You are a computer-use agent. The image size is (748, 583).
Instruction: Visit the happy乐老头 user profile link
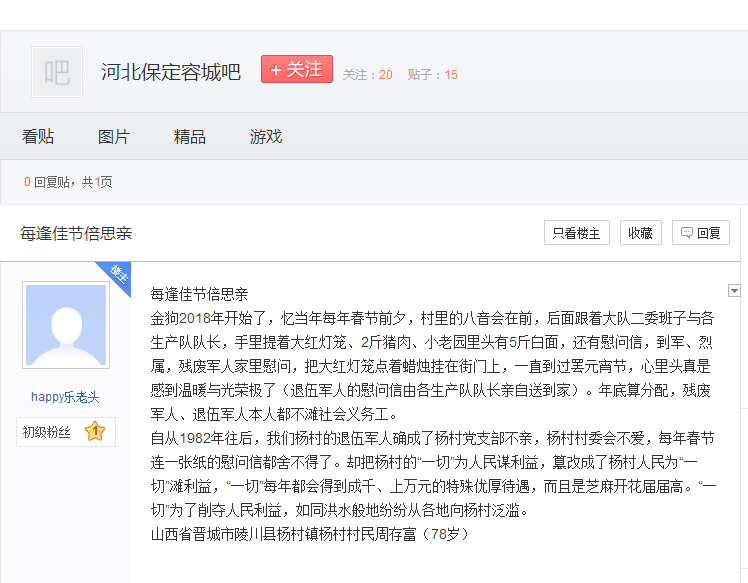65,397
